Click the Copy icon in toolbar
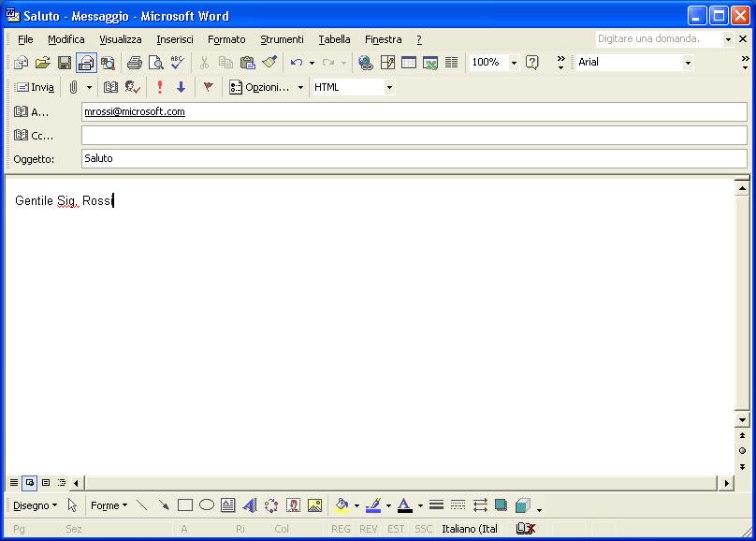Screen dimensions: 756x541 tap(225, 63)
